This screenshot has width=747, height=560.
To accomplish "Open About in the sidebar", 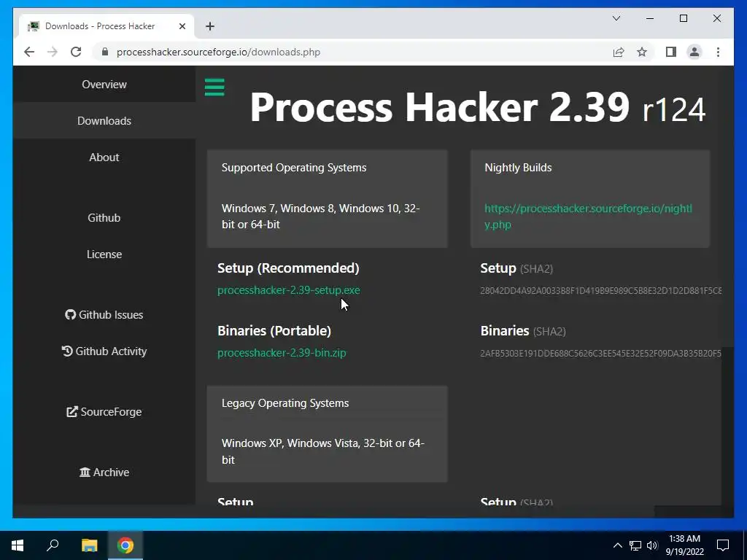I will [x=104, y=157].
